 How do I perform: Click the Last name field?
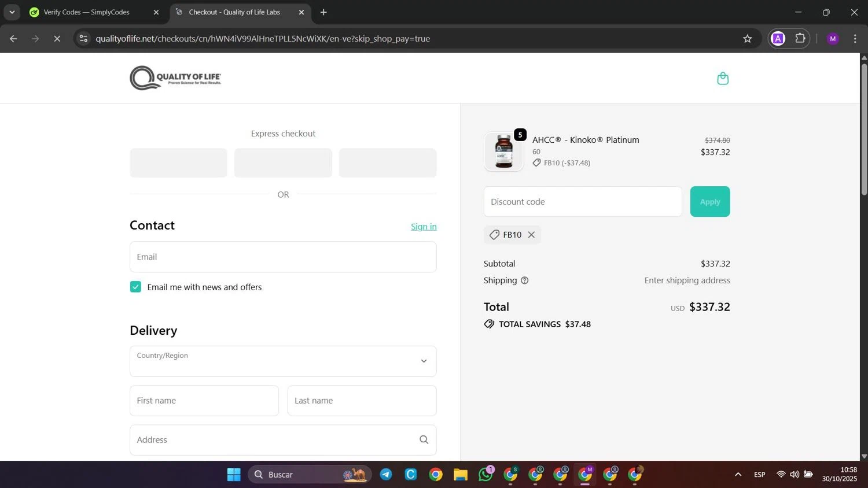coord(362,401)
